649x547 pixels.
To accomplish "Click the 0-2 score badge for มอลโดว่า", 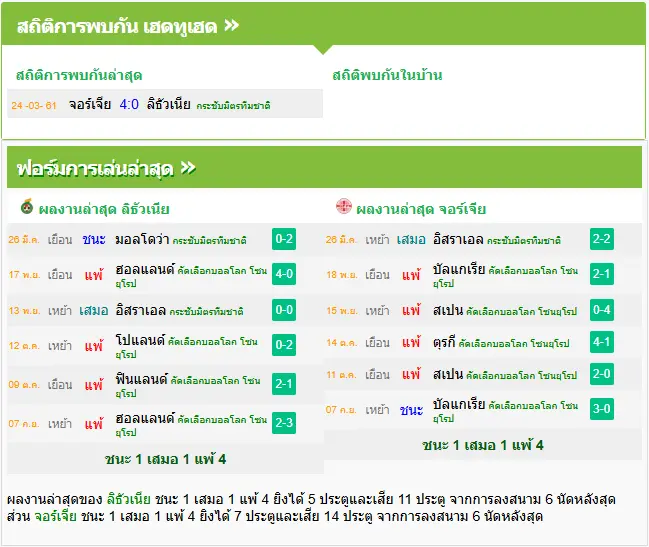I will pos(284,239).
